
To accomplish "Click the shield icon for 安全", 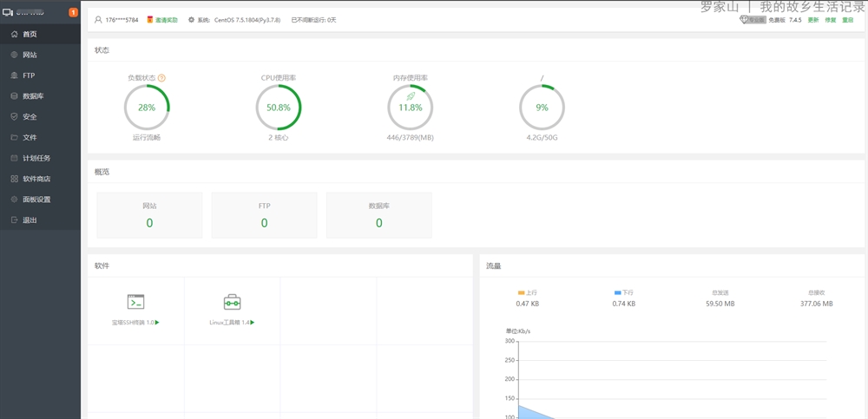I will 15,117.
